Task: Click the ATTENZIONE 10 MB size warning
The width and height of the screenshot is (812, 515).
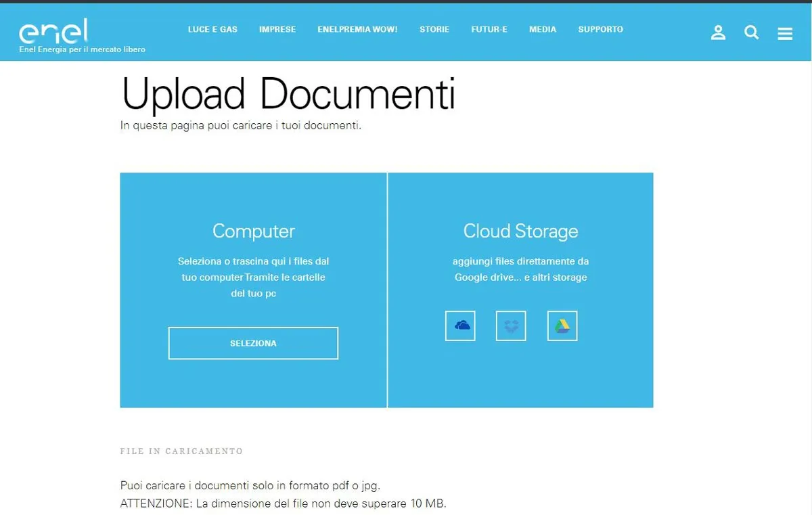Action: pyautogui.click(x=284, y=503)
